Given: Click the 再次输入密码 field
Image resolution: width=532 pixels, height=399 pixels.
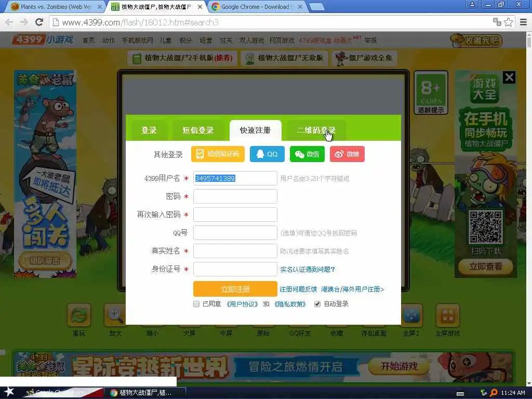Looking at the screenshot, I should pyautogui.click(x=235, y=215).
